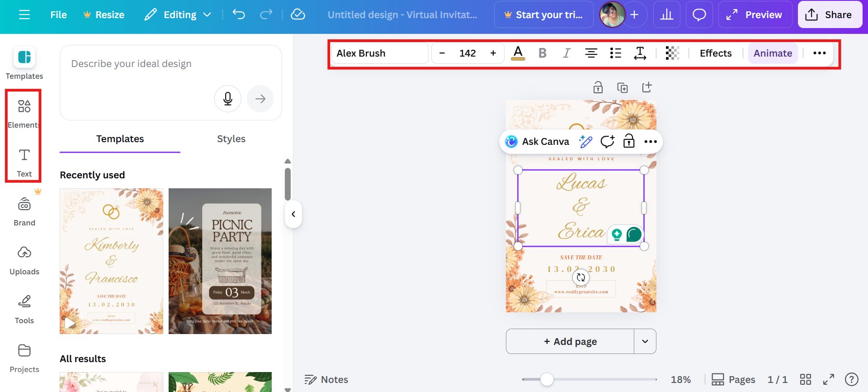Redo the last action

[266, 14]
